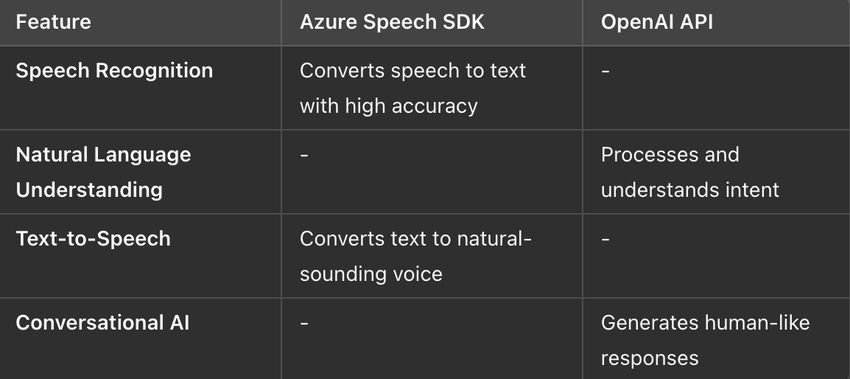Select the Text-to-Speech row label

tap(93, 239)
